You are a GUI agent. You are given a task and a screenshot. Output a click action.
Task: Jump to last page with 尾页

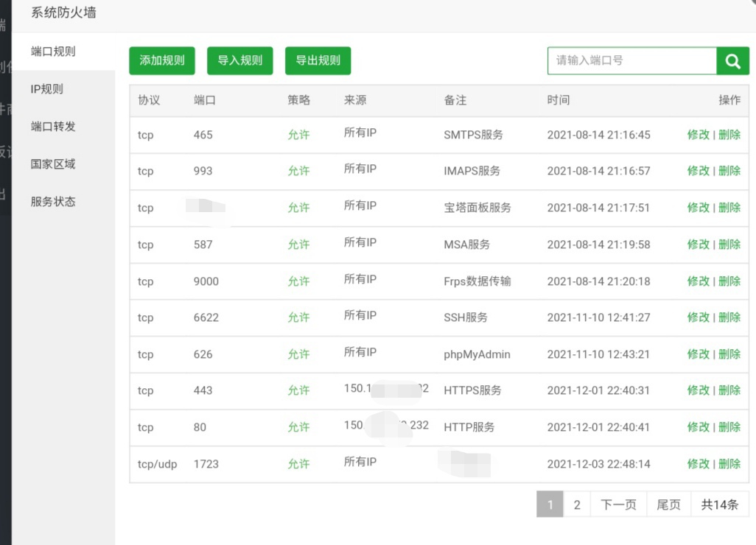[x=669, y=504]
